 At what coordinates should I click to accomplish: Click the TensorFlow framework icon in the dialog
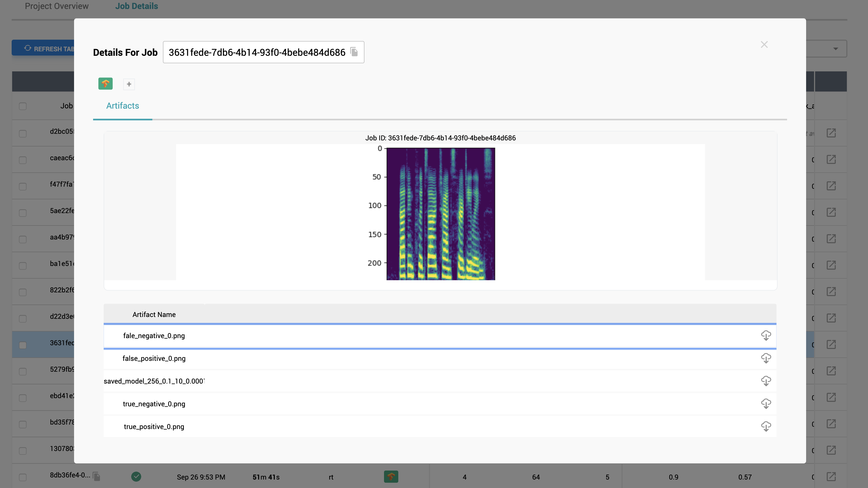pos(106,84)
